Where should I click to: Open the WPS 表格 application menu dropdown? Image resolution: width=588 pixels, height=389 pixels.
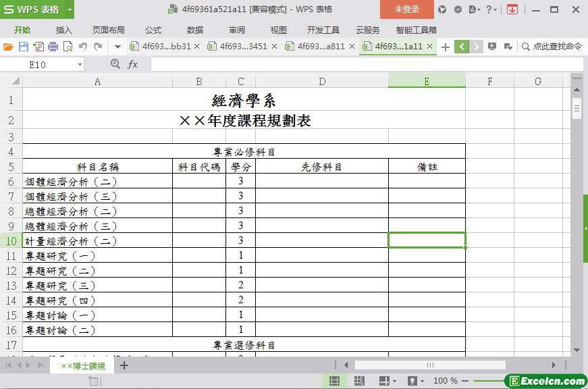pos(70,9)
